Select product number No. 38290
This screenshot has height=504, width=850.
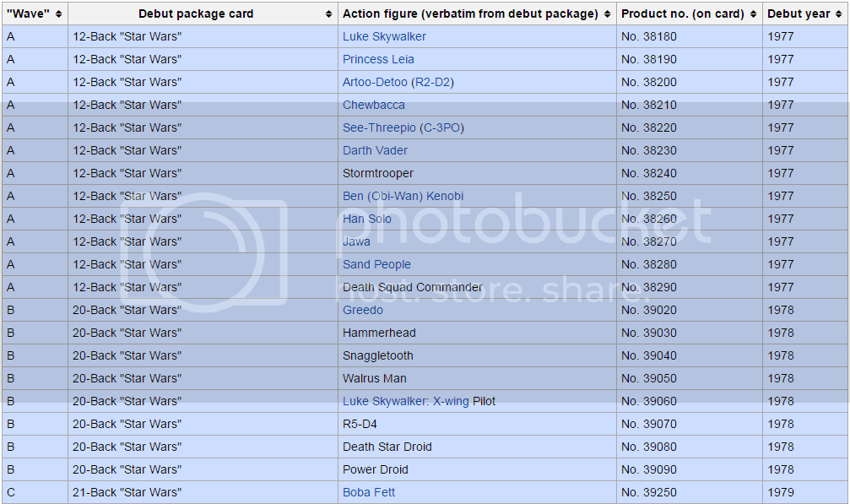pos(649,287)
